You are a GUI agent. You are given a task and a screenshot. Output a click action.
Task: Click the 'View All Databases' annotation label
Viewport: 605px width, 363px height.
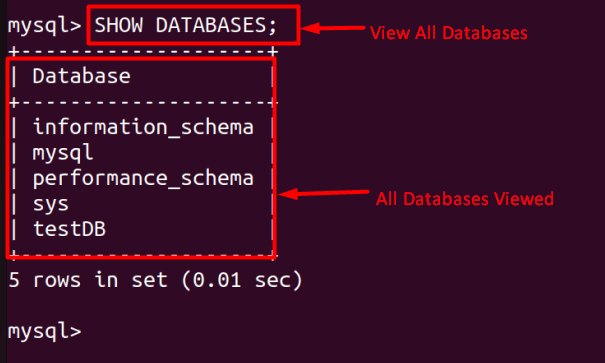point(449,33)
